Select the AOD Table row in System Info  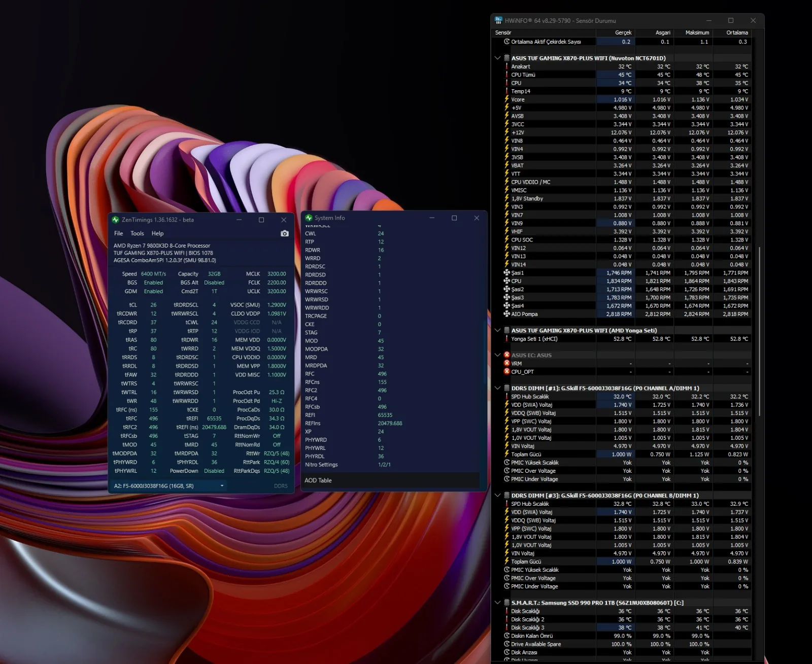point(391,480)
